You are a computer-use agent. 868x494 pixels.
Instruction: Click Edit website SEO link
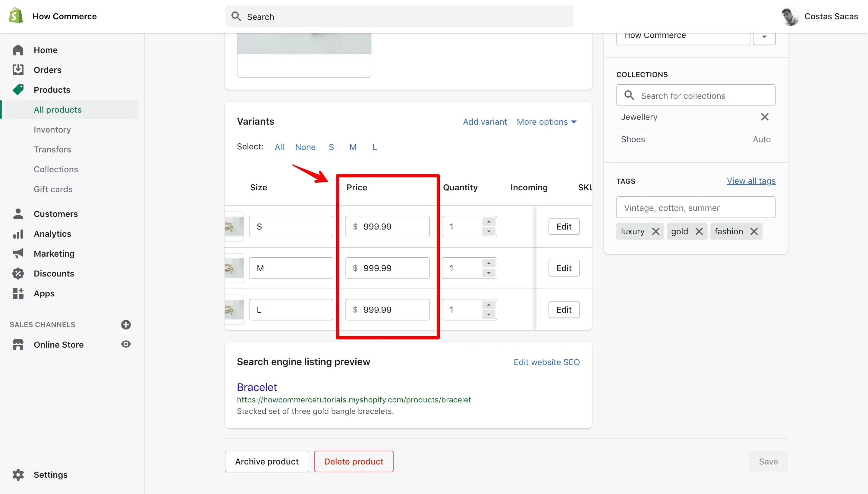[x=546, y=362]
